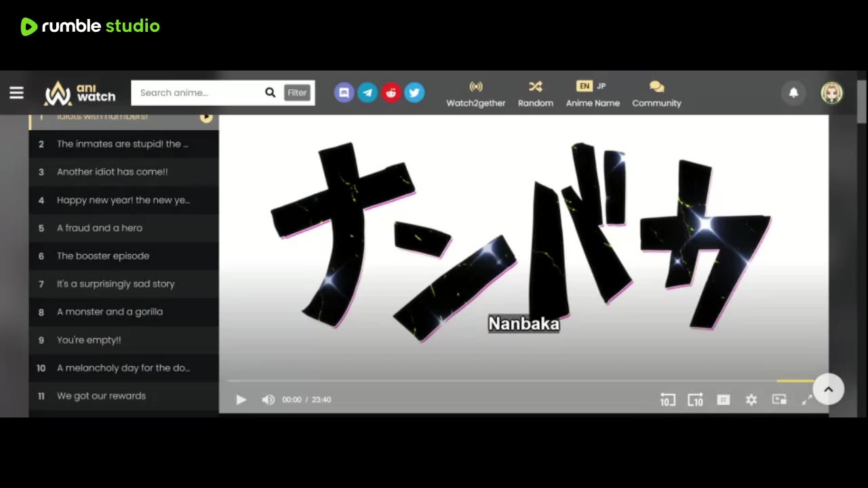868x488 pixels.
Task: Select episode 6 The booster episode
Action: click(123, 256)
